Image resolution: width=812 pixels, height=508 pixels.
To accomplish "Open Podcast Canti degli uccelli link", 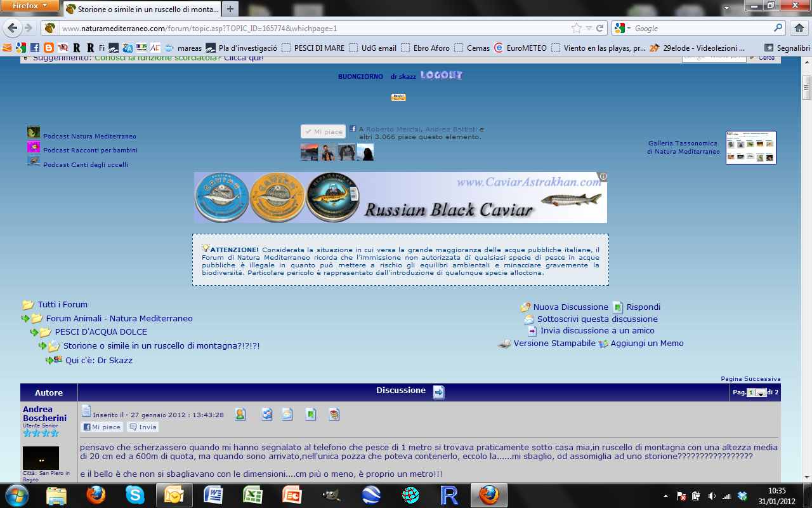I will coord(86,164).
